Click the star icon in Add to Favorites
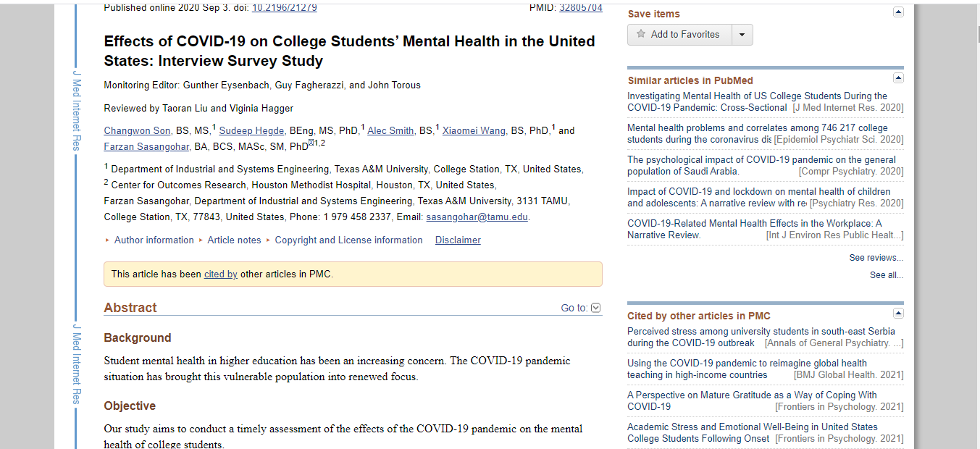 pyautogui.click(x=640, y=34)
